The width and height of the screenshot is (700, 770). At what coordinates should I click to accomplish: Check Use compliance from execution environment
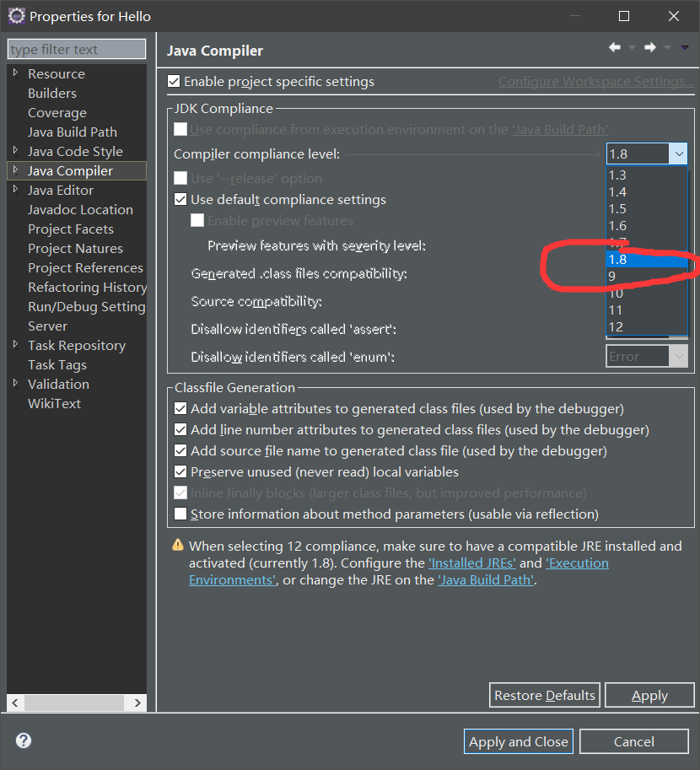[180, 129]
